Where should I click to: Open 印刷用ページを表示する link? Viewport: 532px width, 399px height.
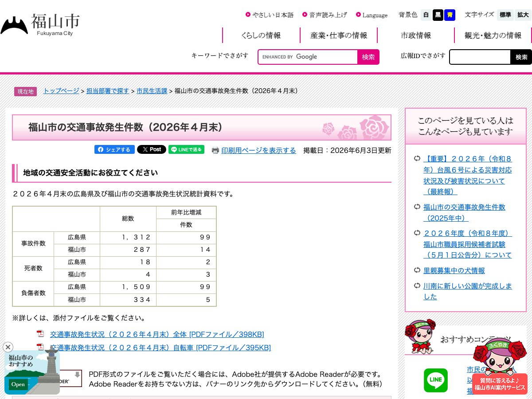click(x=258, y=150)
